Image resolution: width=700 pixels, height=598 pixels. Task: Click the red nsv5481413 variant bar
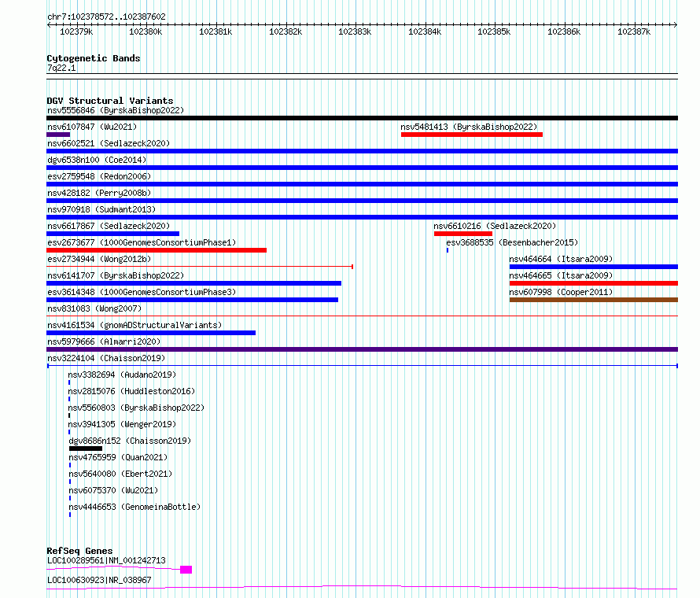point(472,135)
